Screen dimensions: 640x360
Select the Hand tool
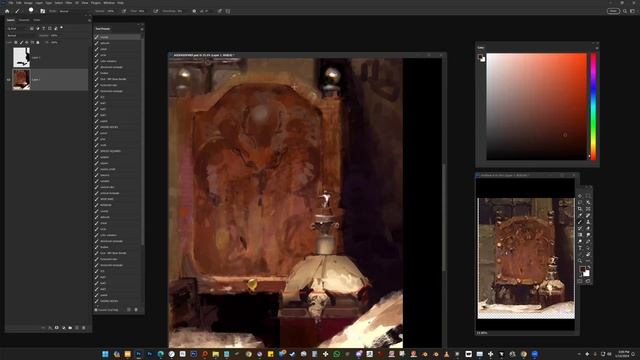point(588,253)
